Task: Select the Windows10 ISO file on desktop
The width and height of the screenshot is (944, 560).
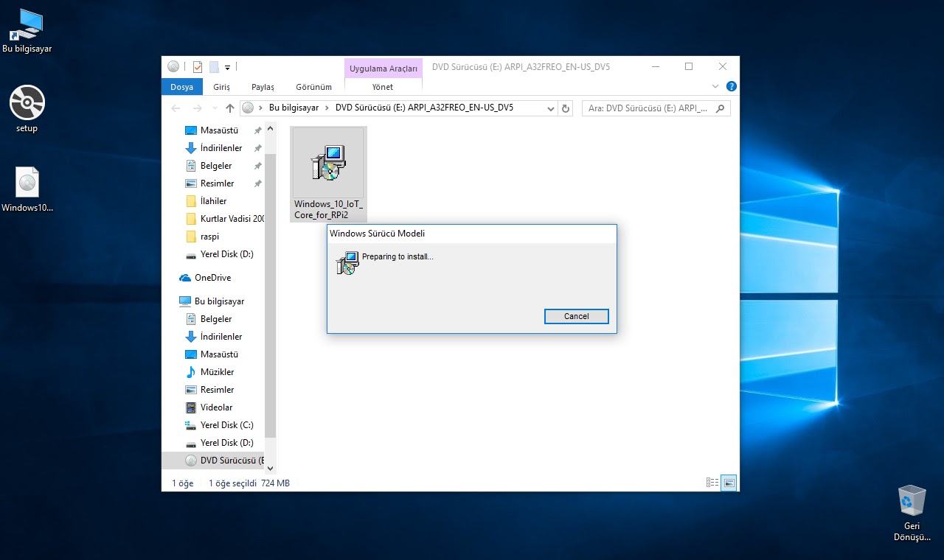Action: (27, 189)
